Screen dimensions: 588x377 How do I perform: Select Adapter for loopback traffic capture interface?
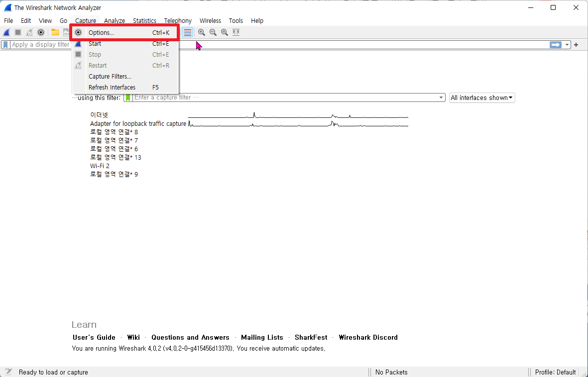[x=138, y=124]
